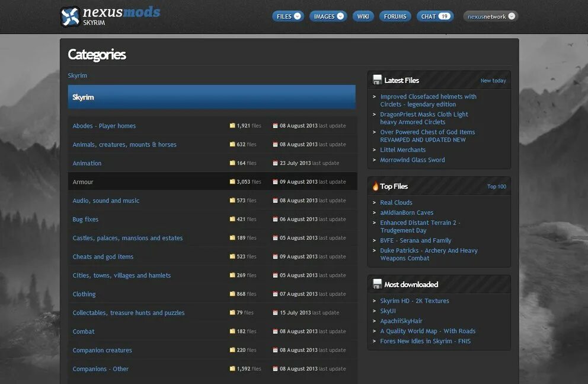
Task: Click the Nexus Mods logo icon
Action: (70, 17)
